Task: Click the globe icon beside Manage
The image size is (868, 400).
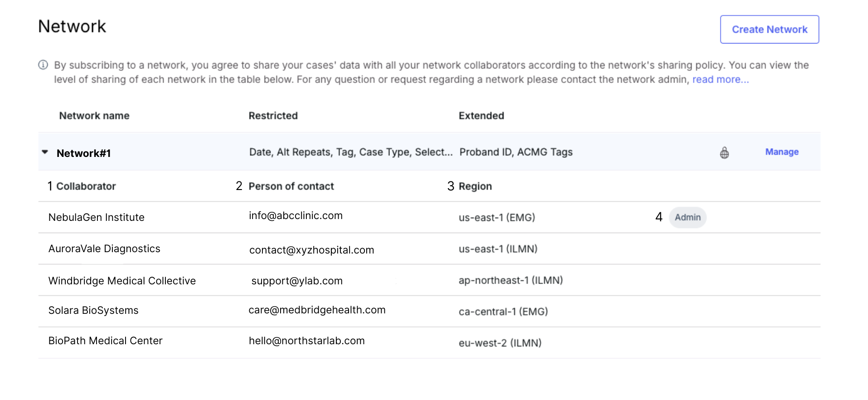Action: tap(724, 153)
